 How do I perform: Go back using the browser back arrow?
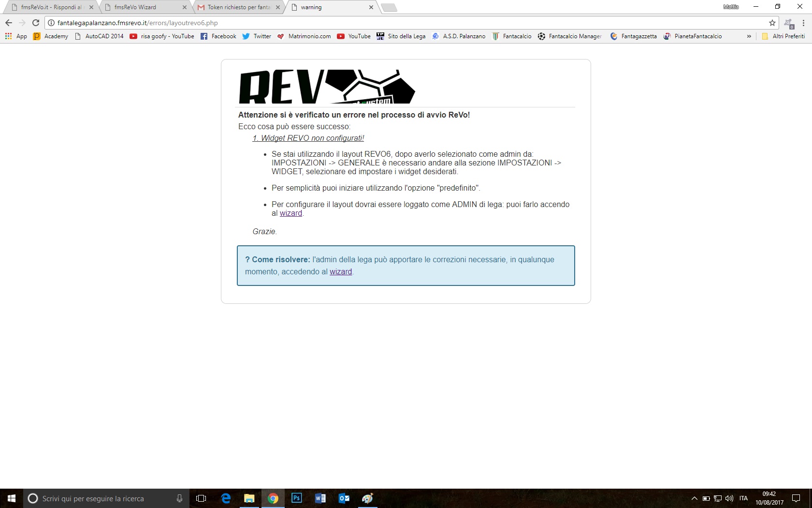(x=9, y=23)
